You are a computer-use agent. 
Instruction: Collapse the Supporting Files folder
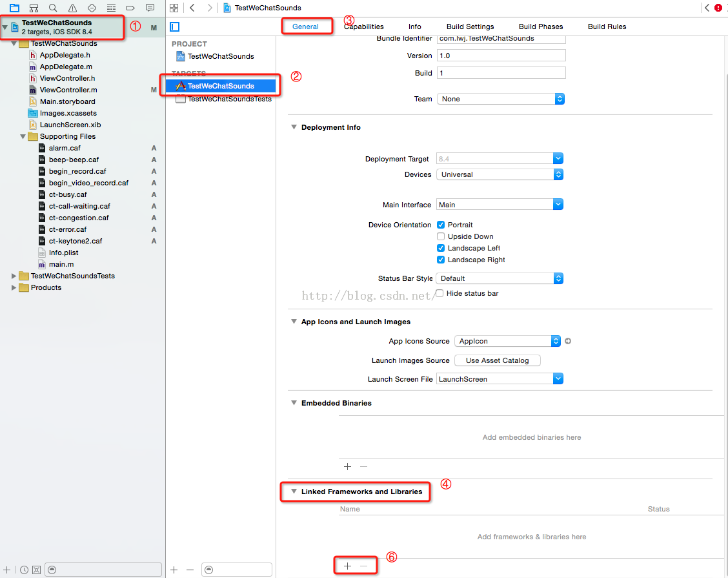coord(23,137)
